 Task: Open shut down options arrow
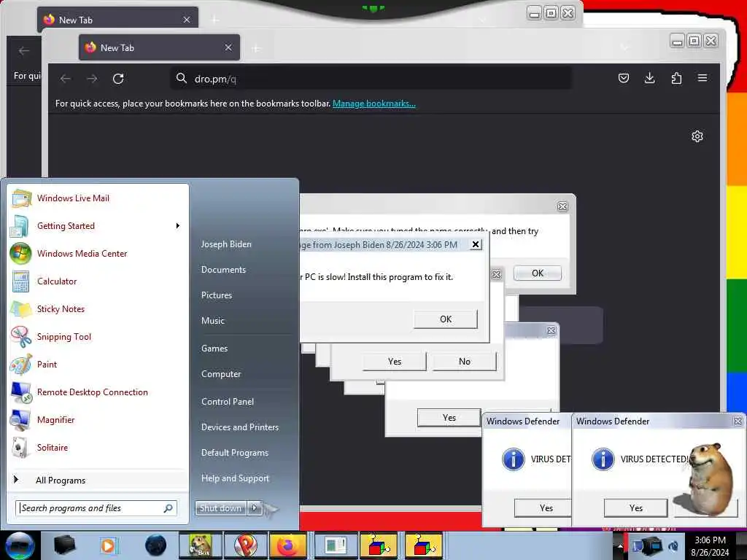tap(255, 508)
